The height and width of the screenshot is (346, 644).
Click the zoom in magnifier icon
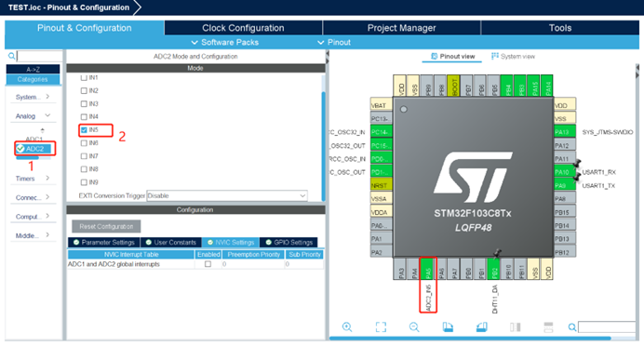point(347,327)
